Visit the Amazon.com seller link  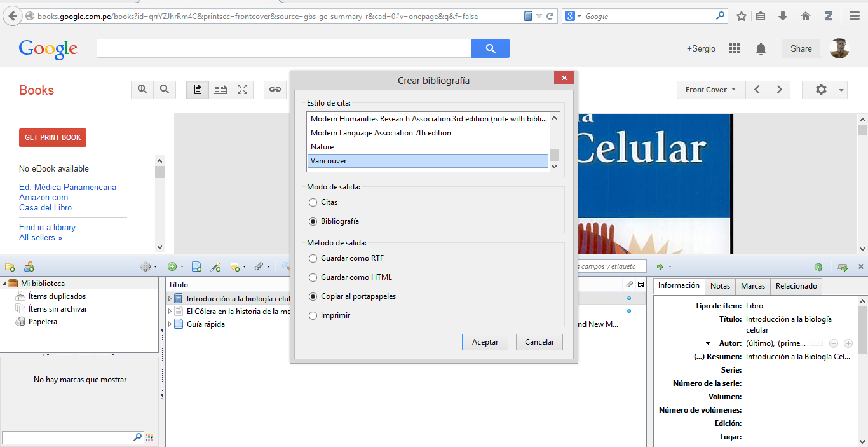43,197
